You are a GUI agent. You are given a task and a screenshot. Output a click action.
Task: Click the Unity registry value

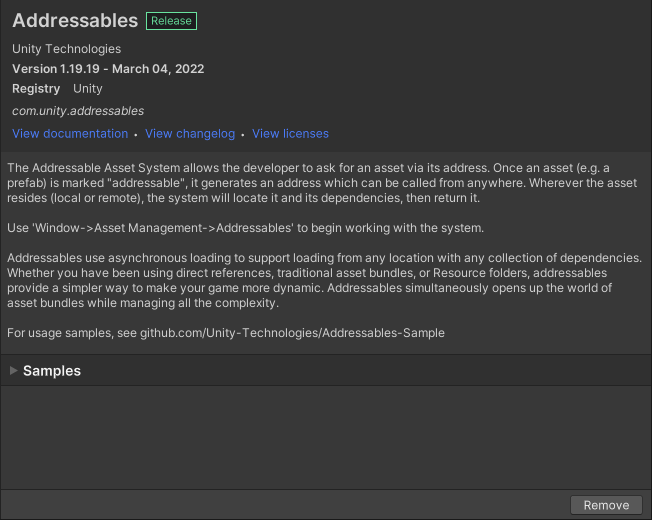[x=88, y=89]
